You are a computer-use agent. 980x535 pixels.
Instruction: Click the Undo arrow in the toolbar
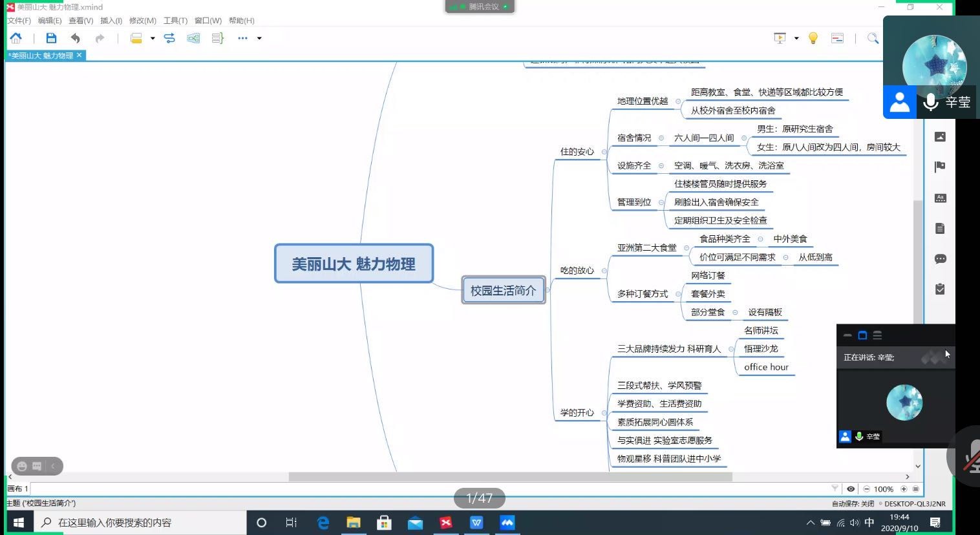[76, 38]
